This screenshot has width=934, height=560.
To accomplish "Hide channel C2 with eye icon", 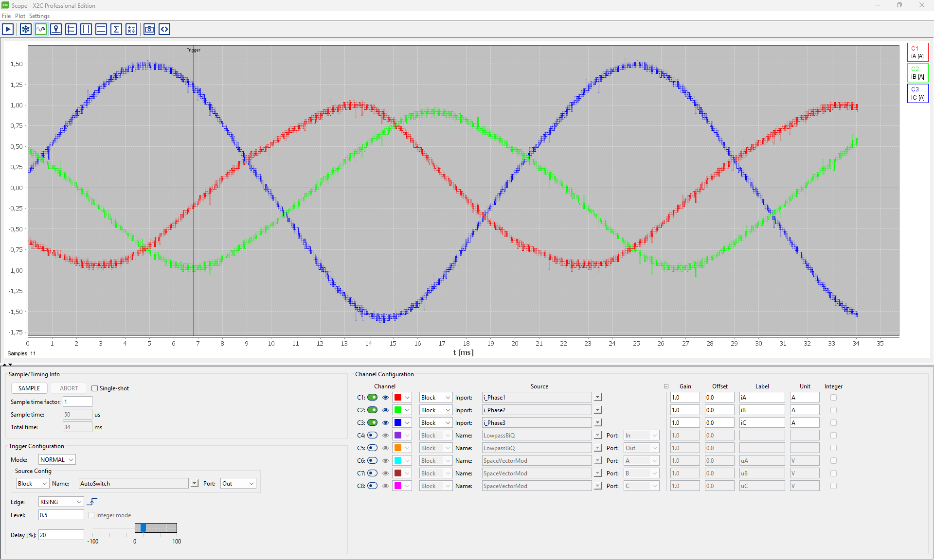I will (386, 410).
